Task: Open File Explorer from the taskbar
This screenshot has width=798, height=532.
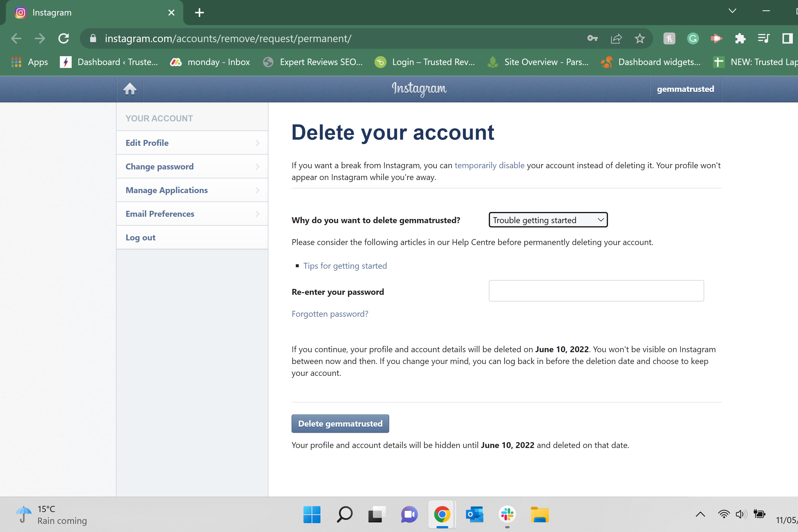Action: [x=539, y=515]
